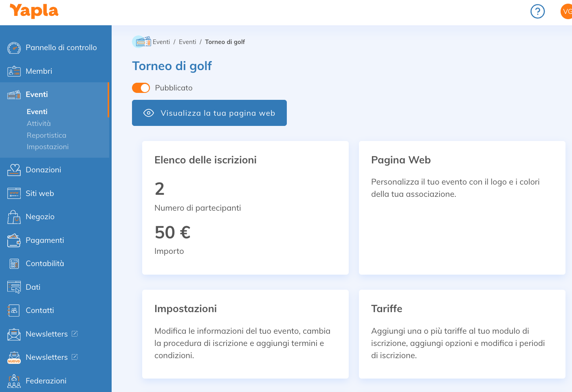The image size is (572, 392).
Task: Click the Eventi breadcrumb link after the slash
Action: (187, 42)
